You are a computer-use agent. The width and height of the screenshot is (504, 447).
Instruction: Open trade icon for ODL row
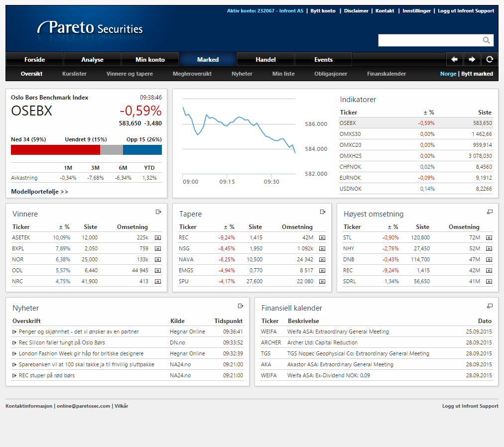158,271
